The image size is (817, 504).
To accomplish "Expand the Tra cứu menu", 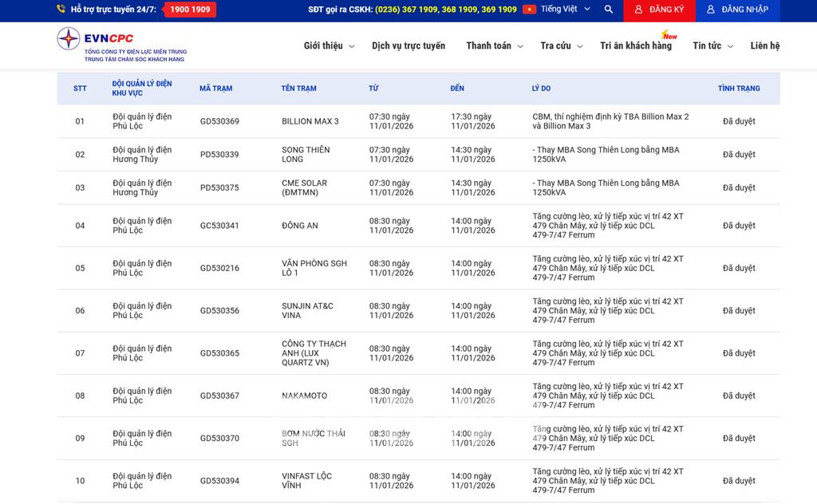I will pos(561,46).
